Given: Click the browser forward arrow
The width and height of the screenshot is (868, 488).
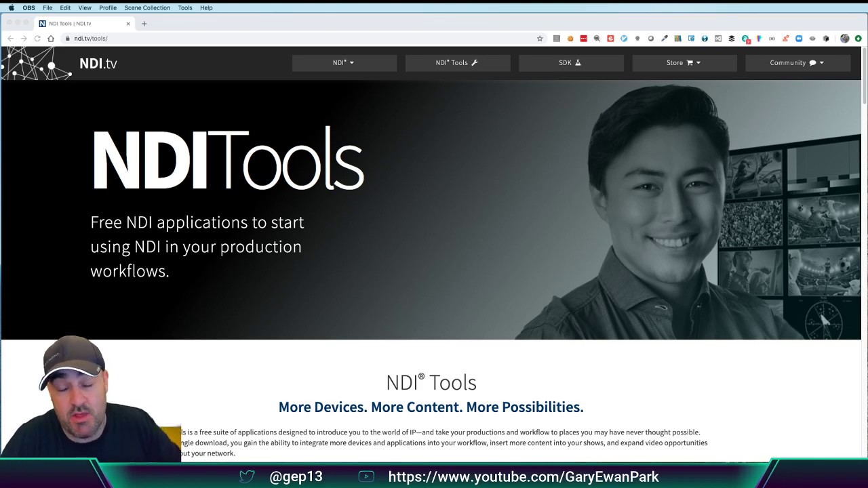Looking at the screenshot, I should pos(24,39).
